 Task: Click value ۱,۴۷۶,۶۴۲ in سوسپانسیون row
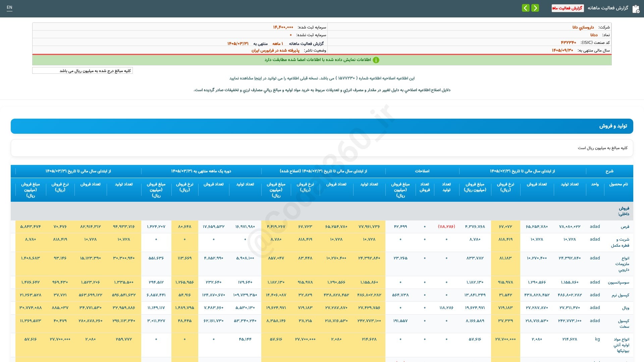31,282
